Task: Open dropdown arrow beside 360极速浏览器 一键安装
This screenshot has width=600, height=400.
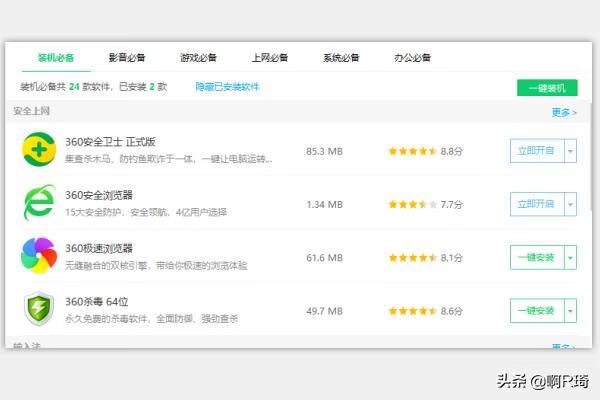Action: point(571,257)
